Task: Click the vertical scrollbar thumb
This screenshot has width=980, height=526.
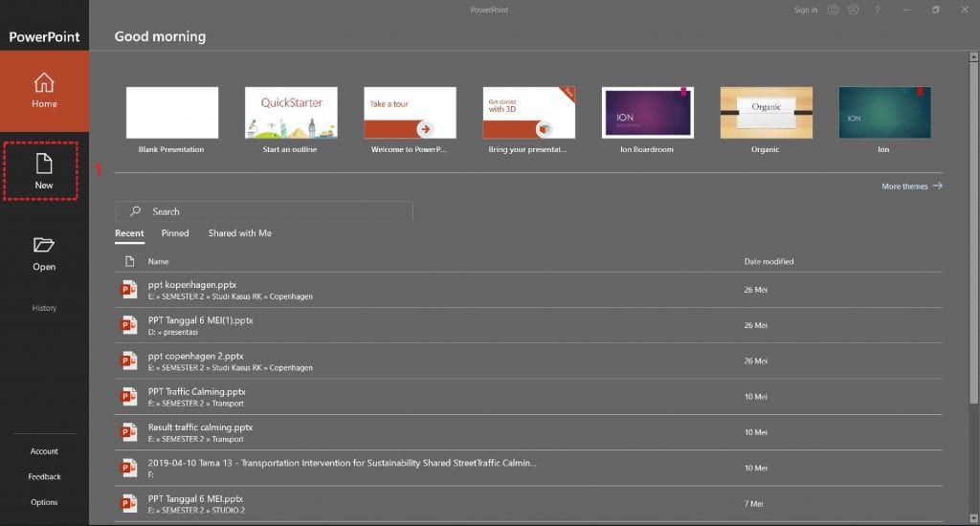Action: click(x=973, y=232)
